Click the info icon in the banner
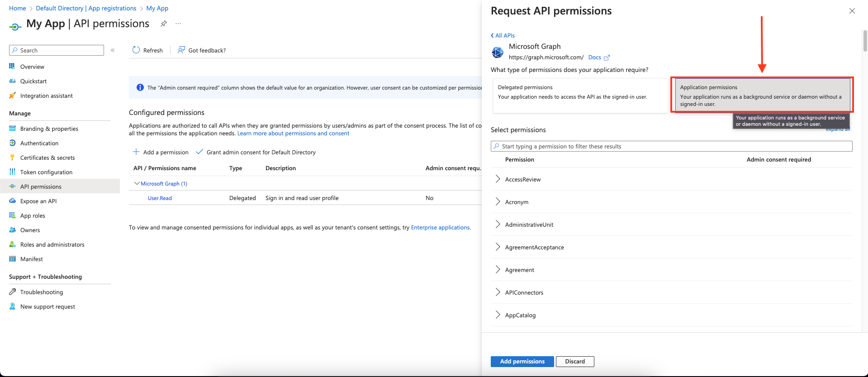Screen dimensions: 868x377 tap(140, 87)
